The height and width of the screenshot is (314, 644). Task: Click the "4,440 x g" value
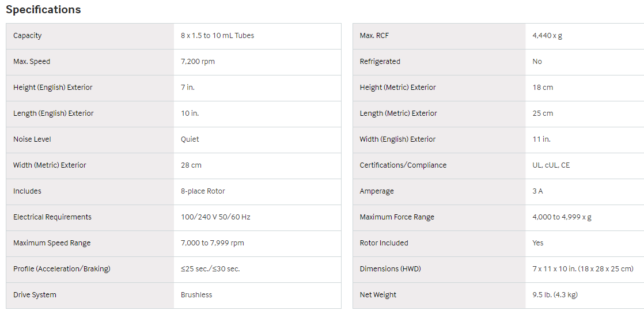click(x=547, y=36)
